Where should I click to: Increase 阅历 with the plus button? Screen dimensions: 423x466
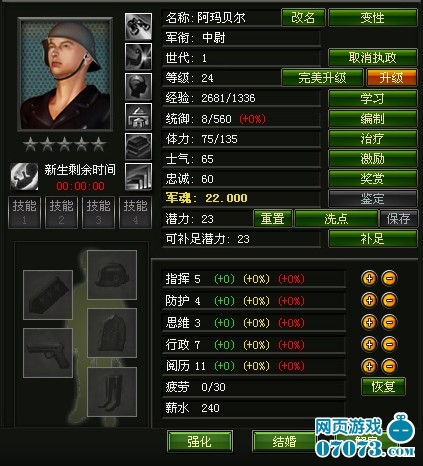tap(369, 366)
